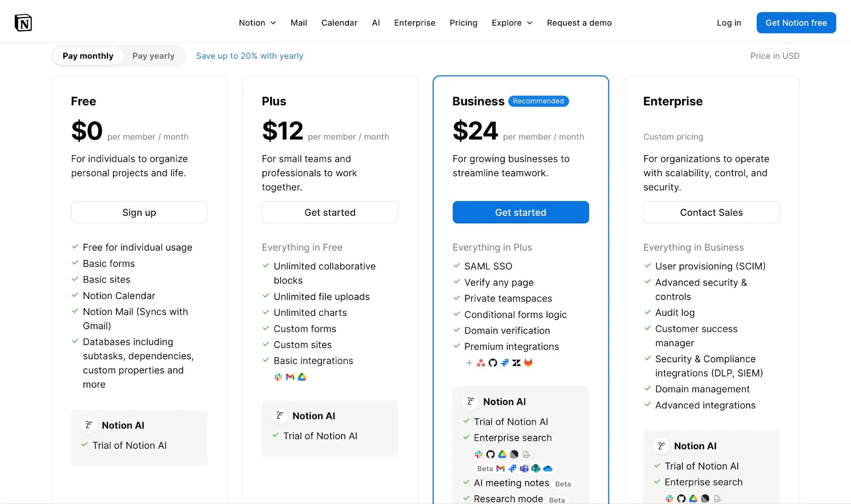Click the Get Notion free button
851x504 pixels.
click(x=796, y=23)
